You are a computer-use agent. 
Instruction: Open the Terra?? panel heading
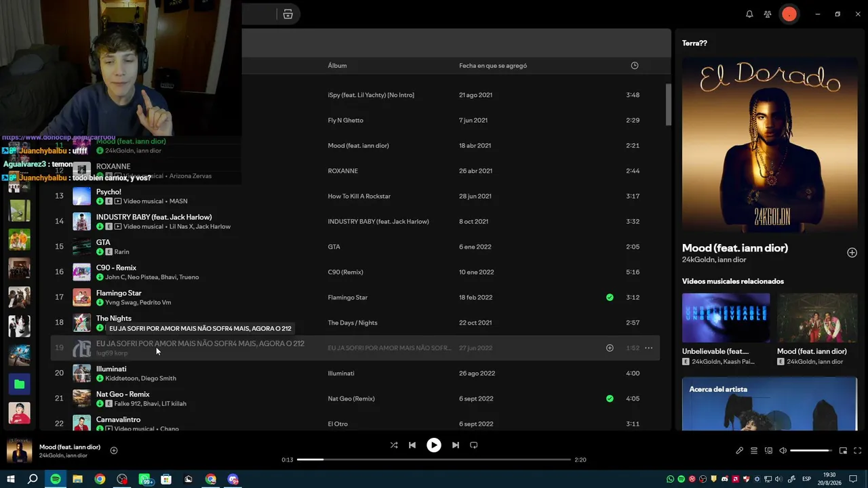694,43
